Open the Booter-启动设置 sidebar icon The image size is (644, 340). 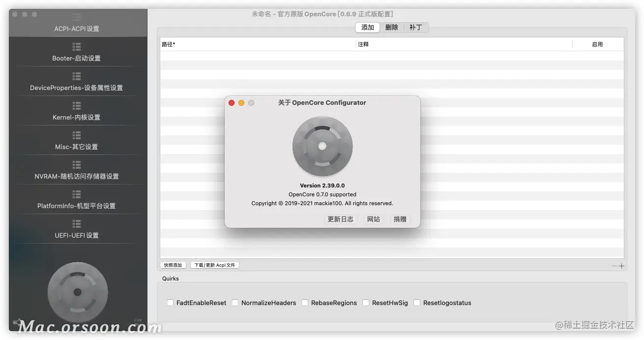click(76, 47)
